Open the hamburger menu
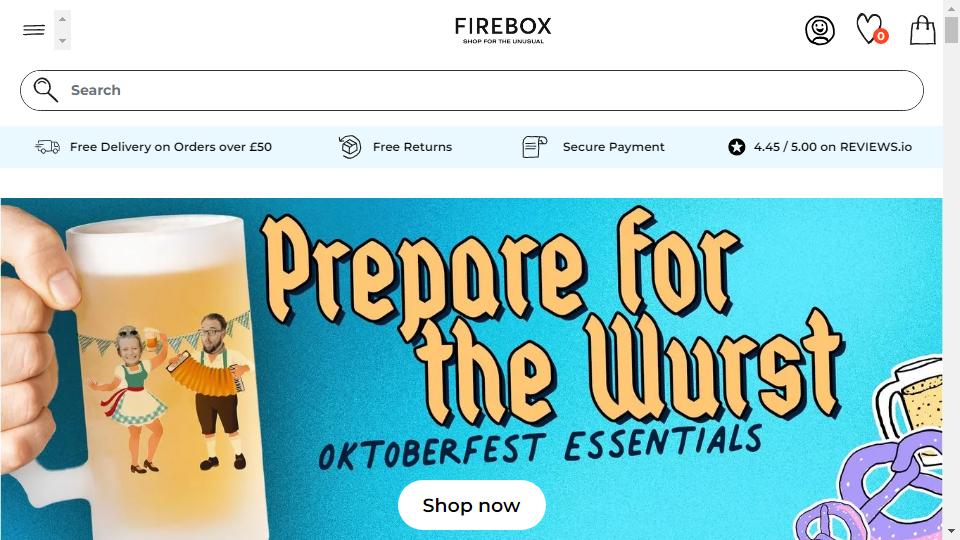960x540 pixels. [x=34, y=29]
